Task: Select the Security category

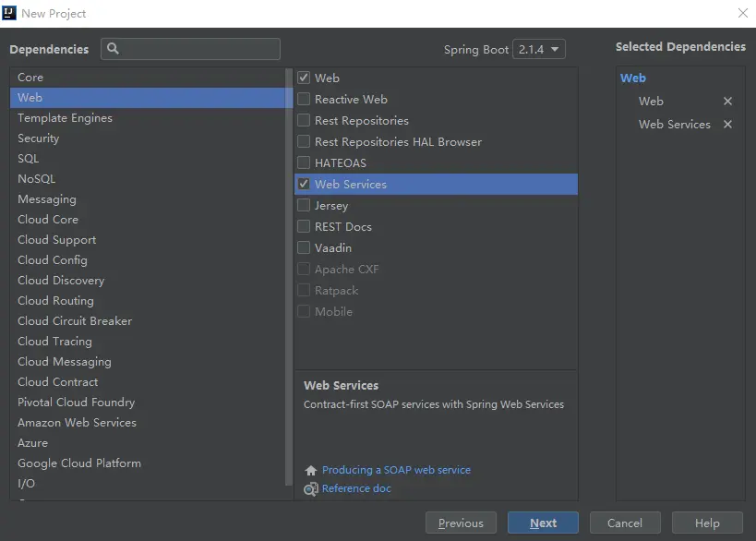Action: coord(39,138)
